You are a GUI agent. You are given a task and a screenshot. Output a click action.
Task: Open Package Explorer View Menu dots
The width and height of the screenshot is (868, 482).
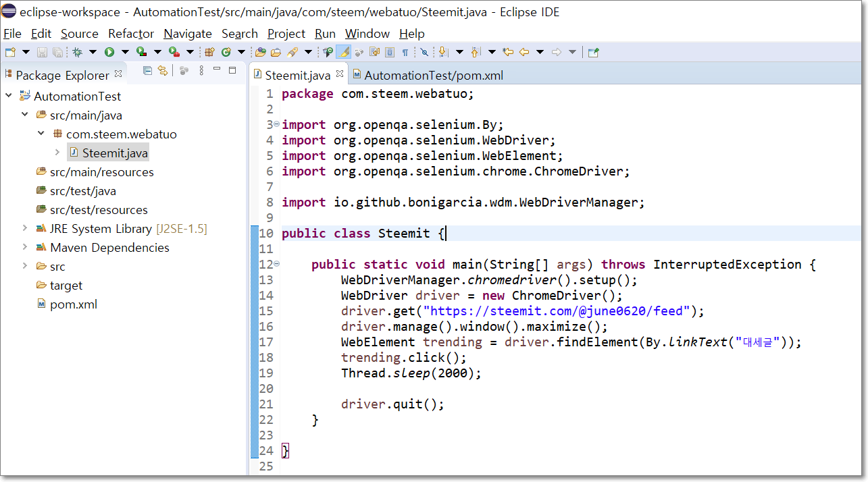(201, 70)
